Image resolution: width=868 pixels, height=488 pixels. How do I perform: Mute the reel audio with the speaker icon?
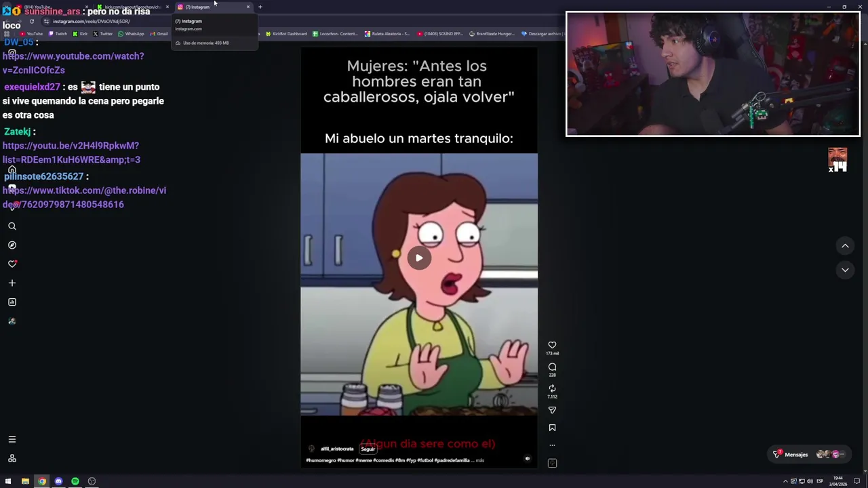528,459
